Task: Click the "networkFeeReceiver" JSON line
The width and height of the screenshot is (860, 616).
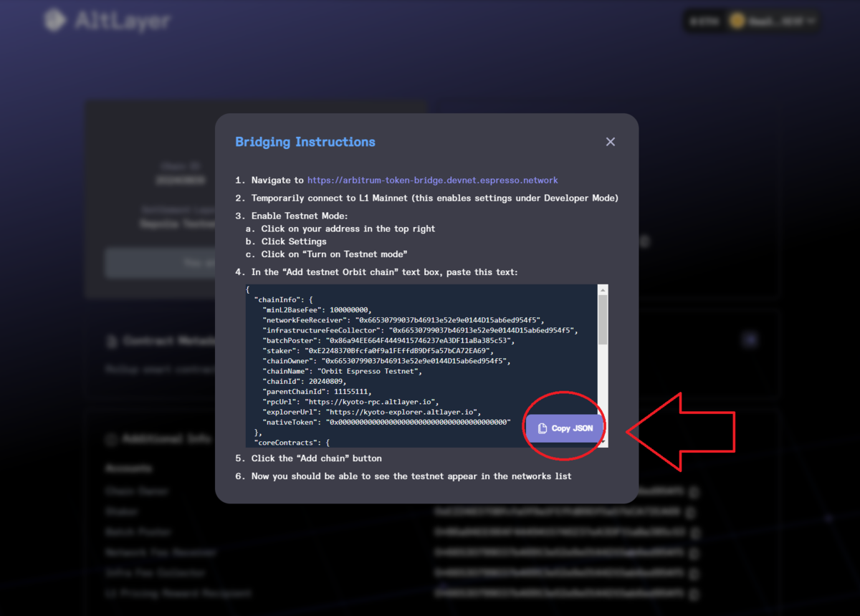Action: 403,319
